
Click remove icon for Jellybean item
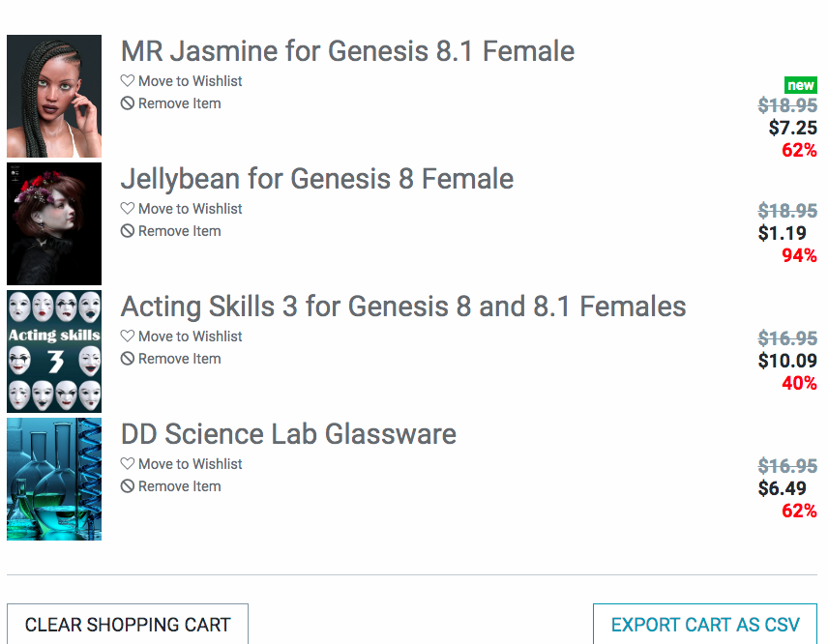pos(127,231)
